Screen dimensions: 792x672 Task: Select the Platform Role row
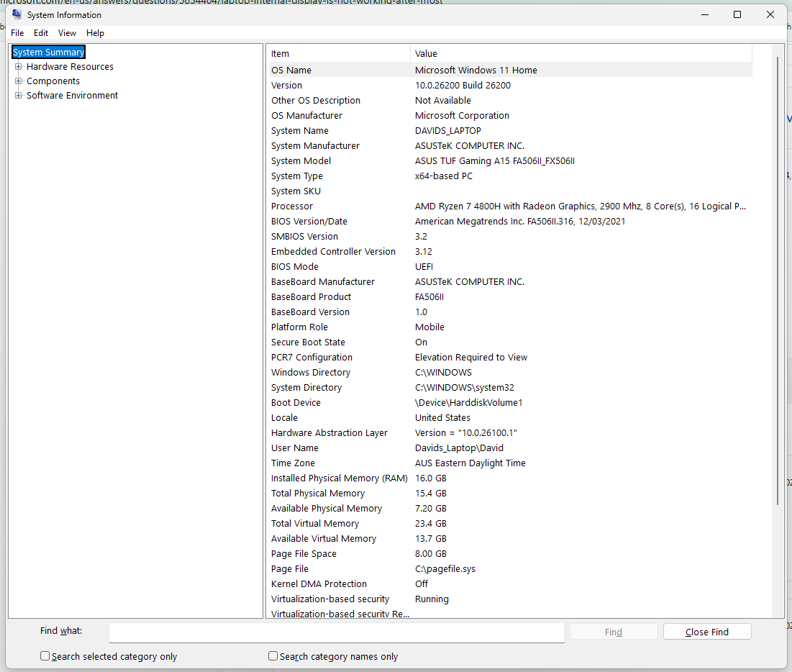[x=509, y=327]
